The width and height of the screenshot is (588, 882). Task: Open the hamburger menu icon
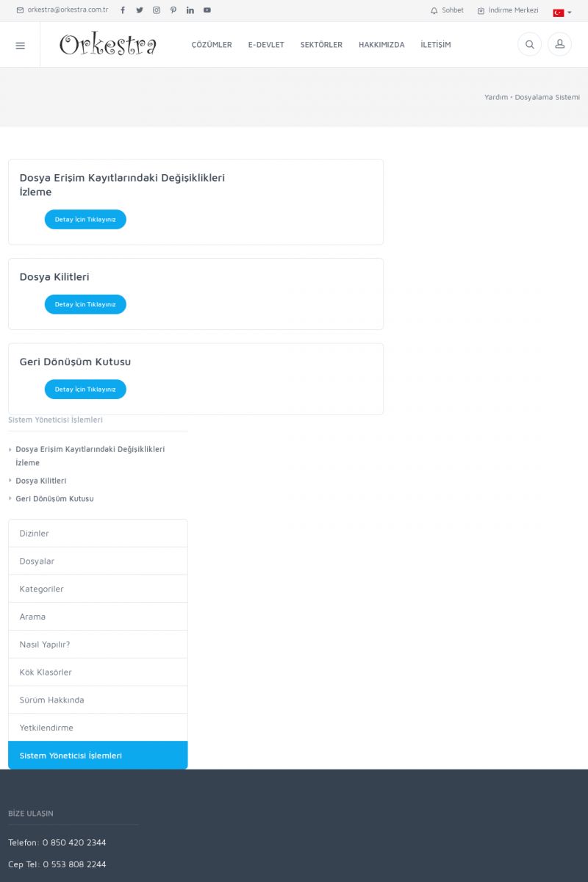pos(20,45)
